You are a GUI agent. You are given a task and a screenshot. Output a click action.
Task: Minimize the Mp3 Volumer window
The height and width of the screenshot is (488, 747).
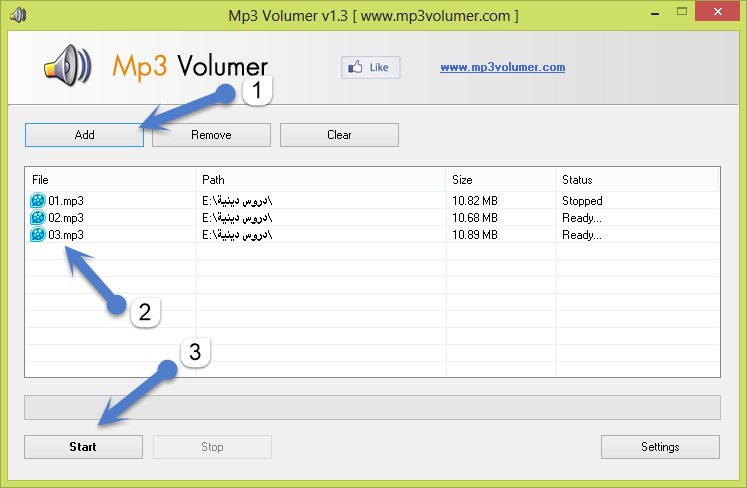point(656,13)
